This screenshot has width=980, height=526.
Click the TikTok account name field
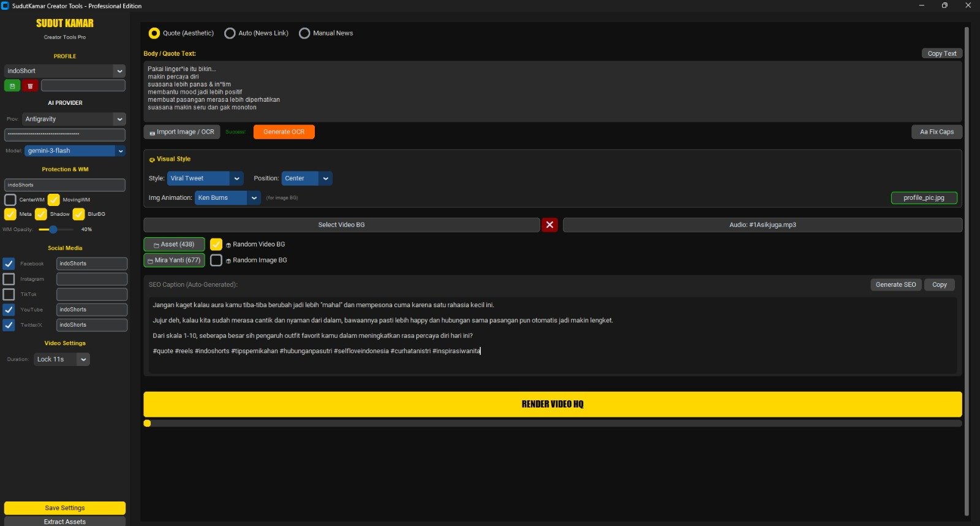[x=92, y=294]
